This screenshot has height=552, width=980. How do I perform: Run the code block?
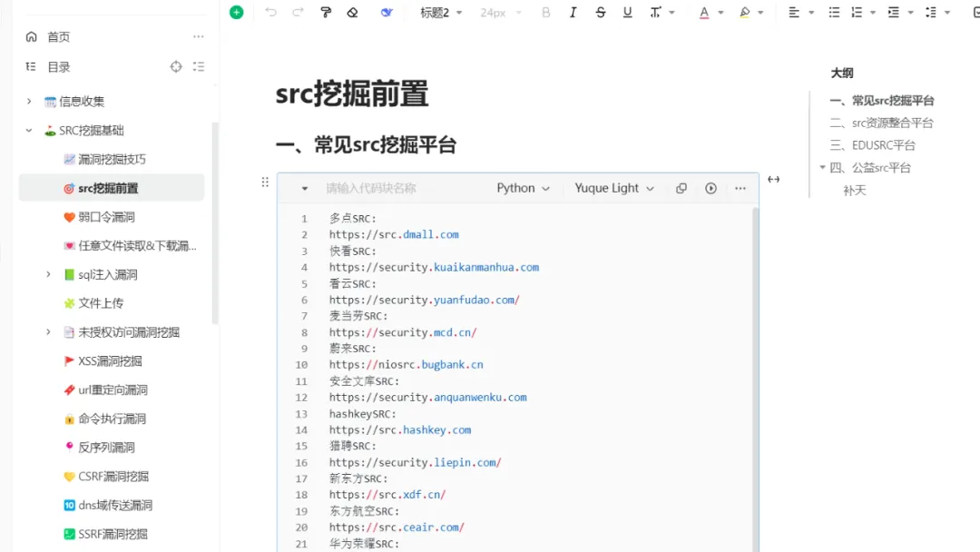point(710,188)
